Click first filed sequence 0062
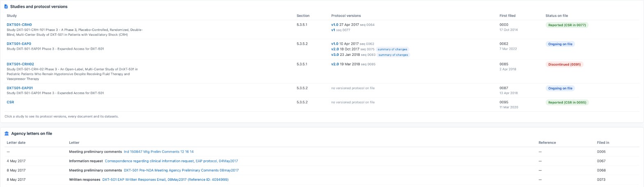Image resolution: width=644 pixels, height=187 pixels. [504, 44]
